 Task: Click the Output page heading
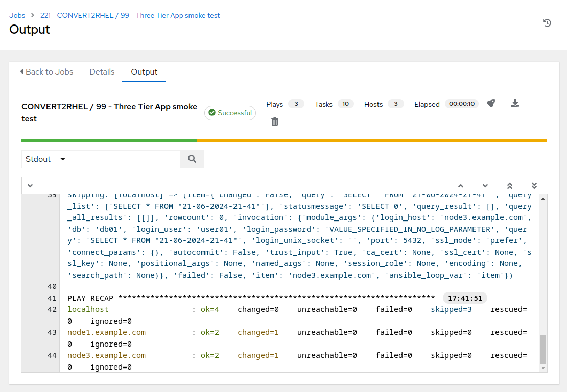(30, 30)
